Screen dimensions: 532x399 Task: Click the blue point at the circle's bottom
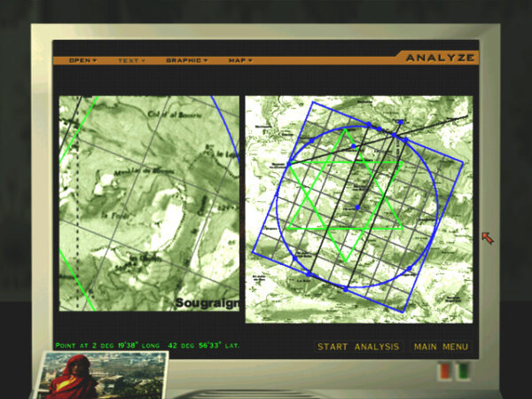(346, 287)
